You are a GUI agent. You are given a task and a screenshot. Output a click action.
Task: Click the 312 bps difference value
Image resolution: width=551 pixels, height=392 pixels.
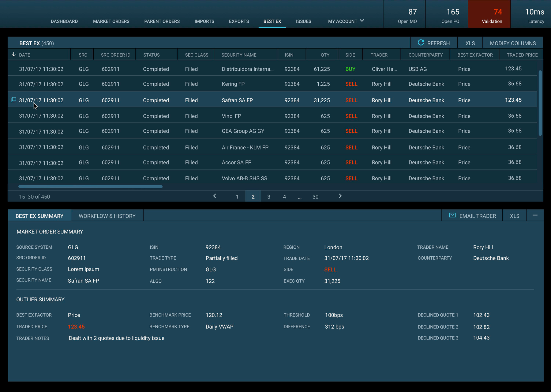click(335, 327)
